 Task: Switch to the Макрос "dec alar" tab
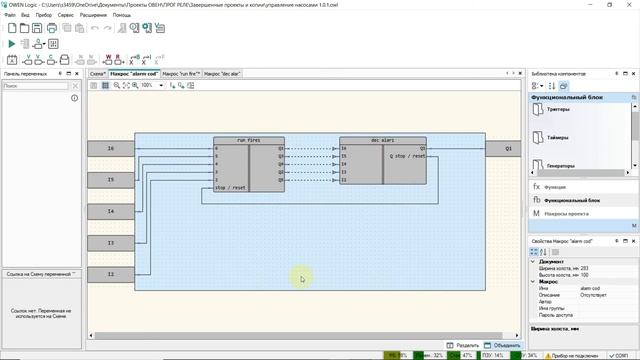click(x=222, y=74)
